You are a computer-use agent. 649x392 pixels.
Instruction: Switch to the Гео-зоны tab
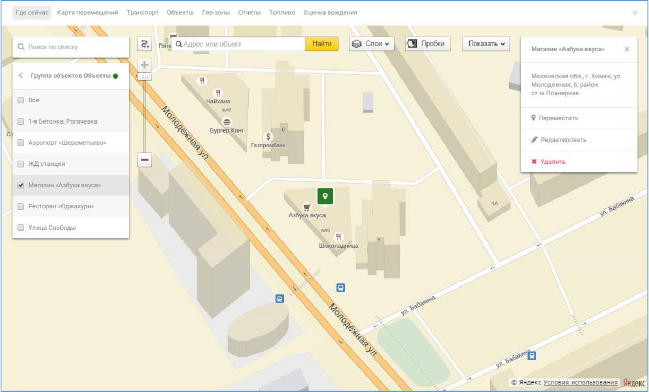tap(216, 12)
